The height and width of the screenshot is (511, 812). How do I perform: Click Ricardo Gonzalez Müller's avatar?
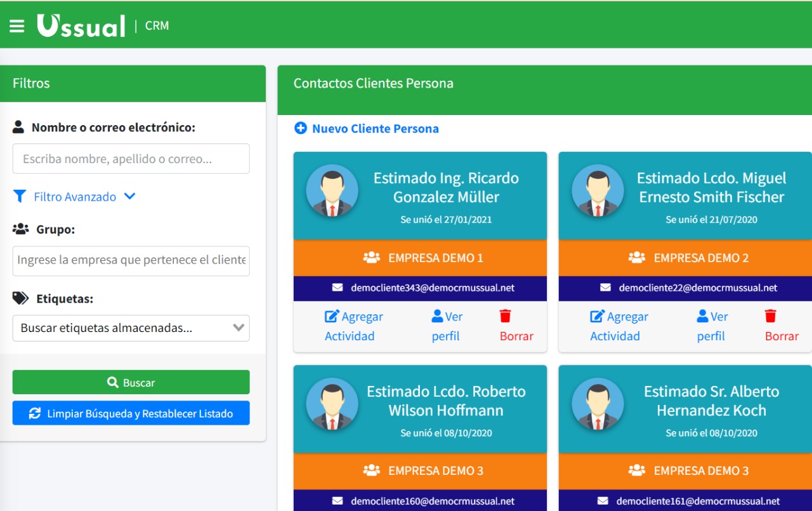(x=332, y=191)
